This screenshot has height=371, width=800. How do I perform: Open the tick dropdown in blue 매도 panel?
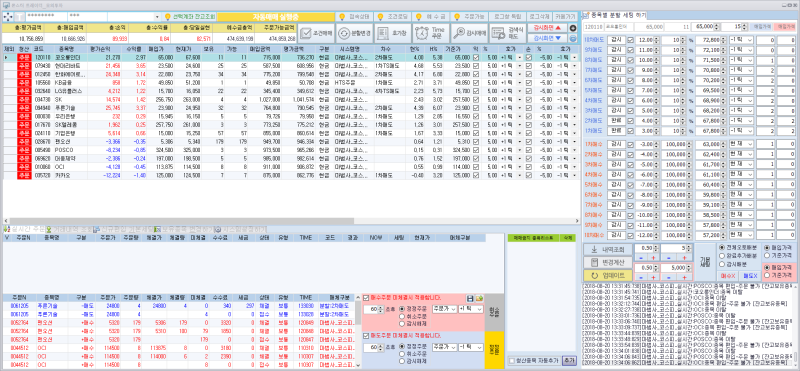470,347
